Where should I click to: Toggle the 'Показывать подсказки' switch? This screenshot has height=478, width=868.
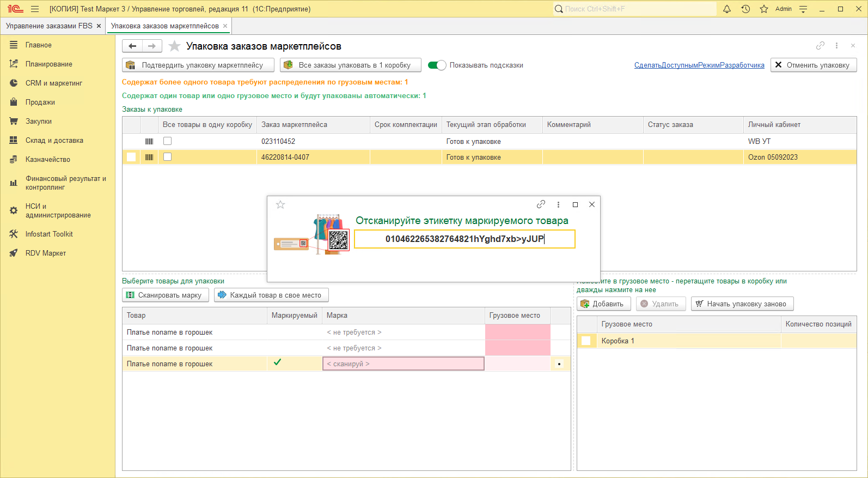pyautogui.click(x=437, y=65)
